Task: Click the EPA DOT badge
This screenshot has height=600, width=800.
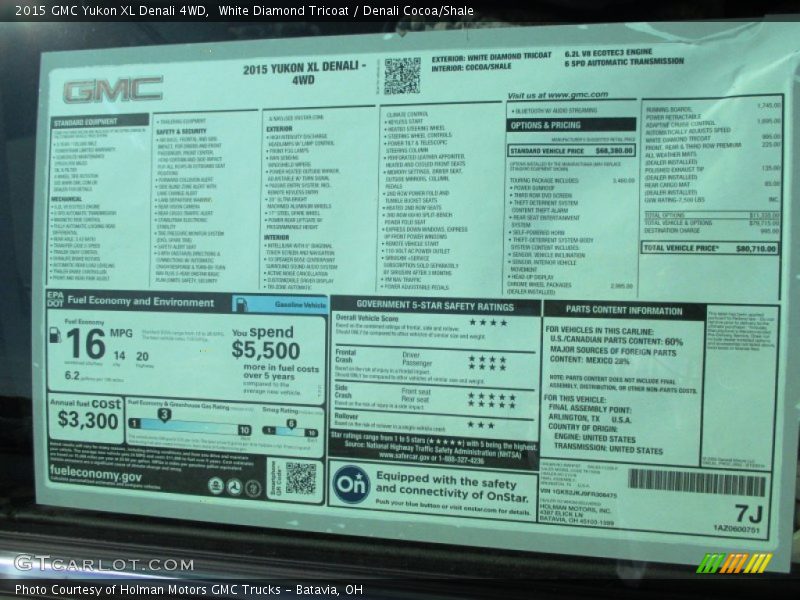Action: click(x=55, y=299)
